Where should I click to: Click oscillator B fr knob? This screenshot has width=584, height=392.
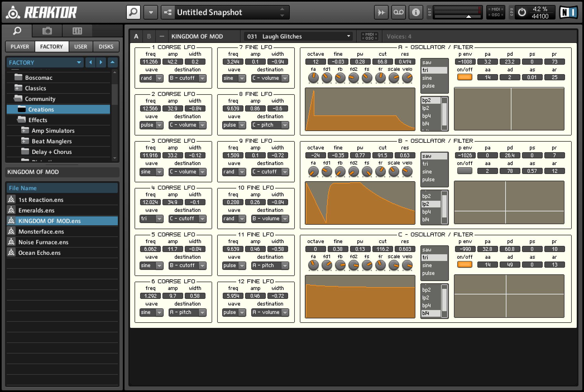tap(380, 172)
